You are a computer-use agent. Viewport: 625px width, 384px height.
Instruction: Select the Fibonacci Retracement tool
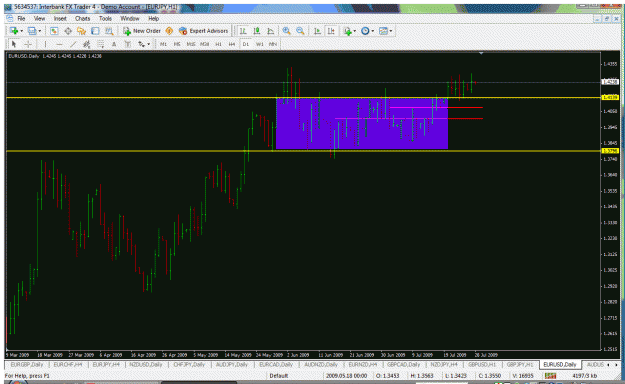pos(100,44)
